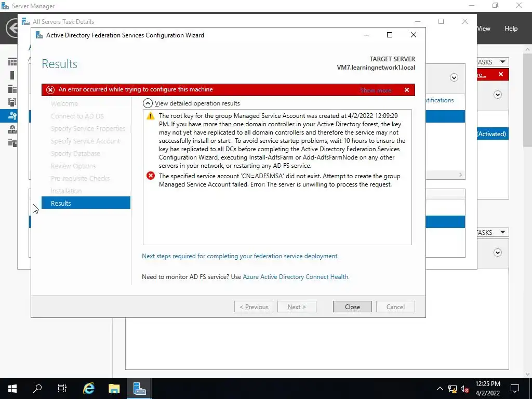The image size is (532, 399).
Task: Click the Cancel button
Action: 395,307
